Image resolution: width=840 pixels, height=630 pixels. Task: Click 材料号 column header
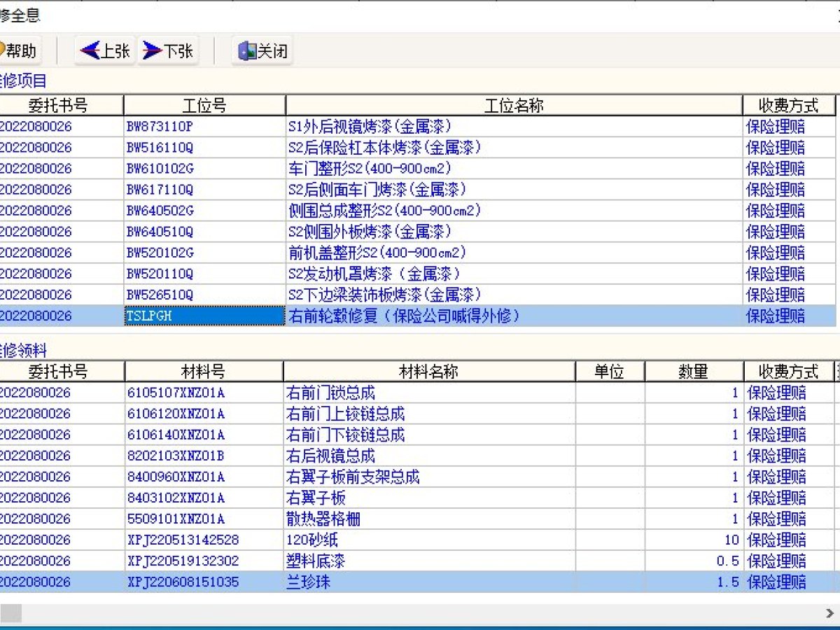[204, 372]
